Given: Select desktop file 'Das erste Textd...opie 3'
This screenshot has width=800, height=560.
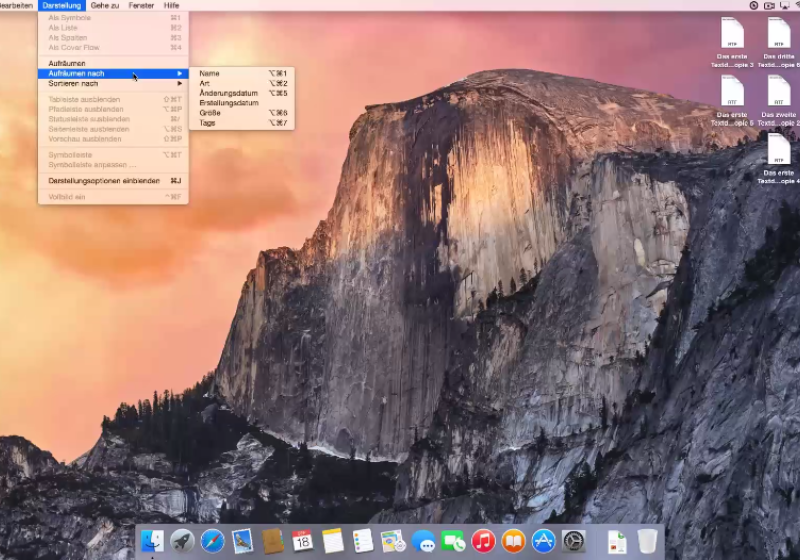Looking at the screenshot, I should (732, 42).
